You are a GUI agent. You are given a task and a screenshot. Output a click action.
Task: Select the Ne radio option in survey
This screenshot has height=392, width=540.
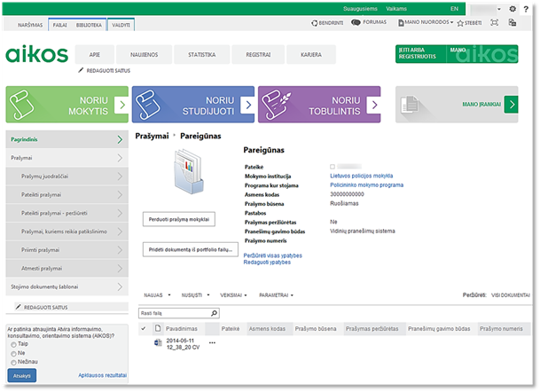tap(14, 354)
